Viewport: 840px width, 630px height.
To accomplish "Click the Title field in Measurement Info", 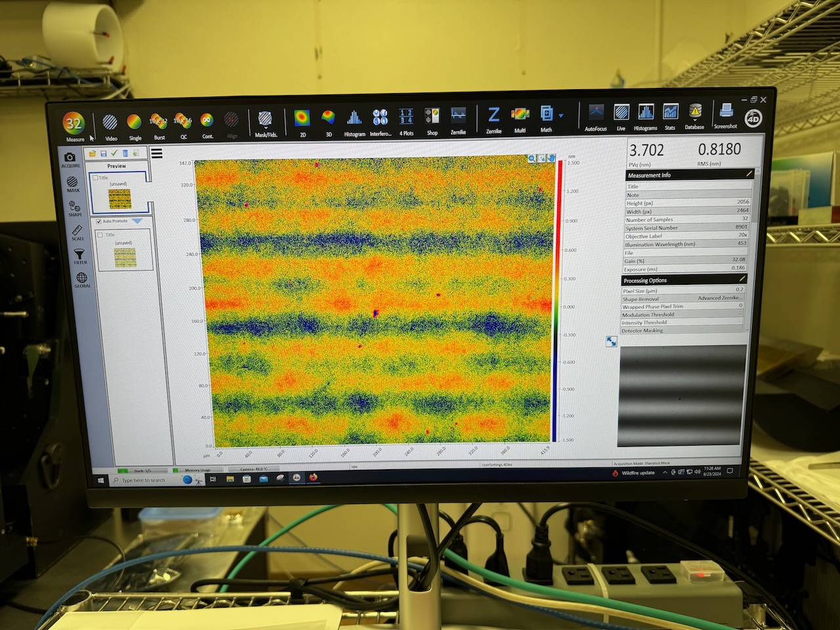I will click(688, 186).
